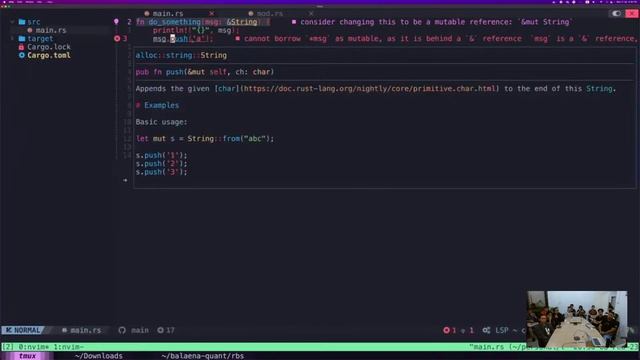Switch to the mod.rs buffer tab
This screenshot has width=640, height=360.
(270, 13)
